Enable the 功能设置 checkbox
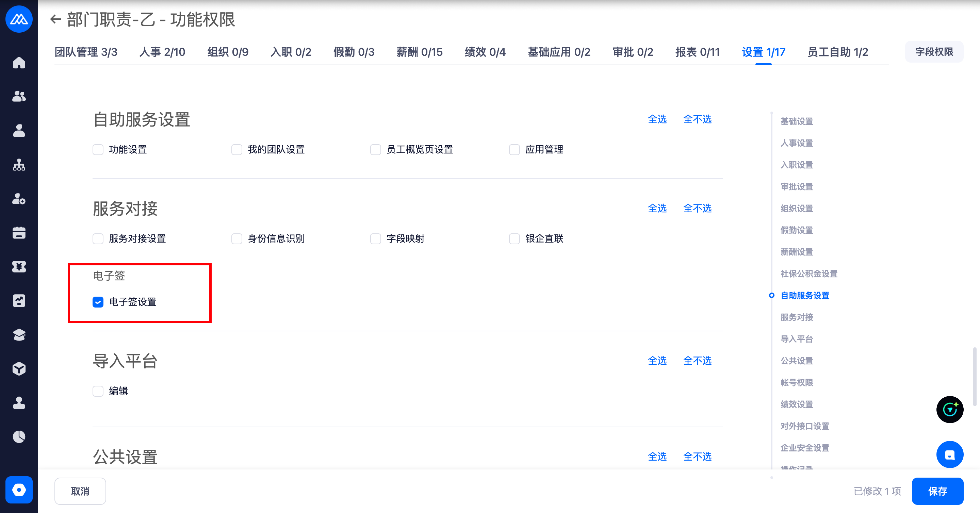 tap(98, 149)
